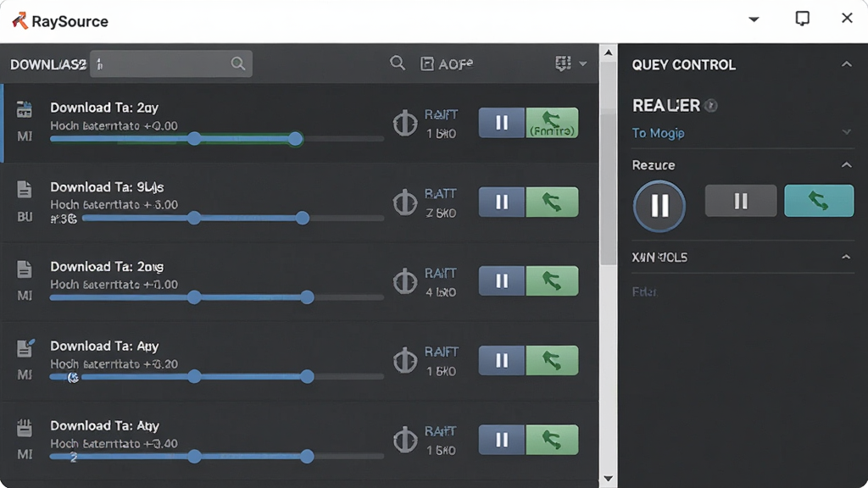Click the magnifier icon inside the search field

pyautogui.click(x=238, y=64)
